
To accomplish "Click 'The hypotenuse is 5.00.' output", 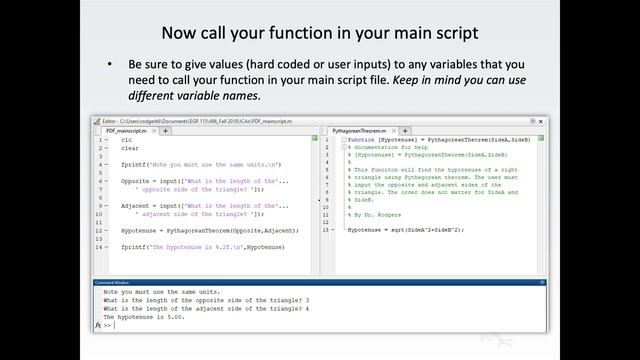I will coord(144,317).
